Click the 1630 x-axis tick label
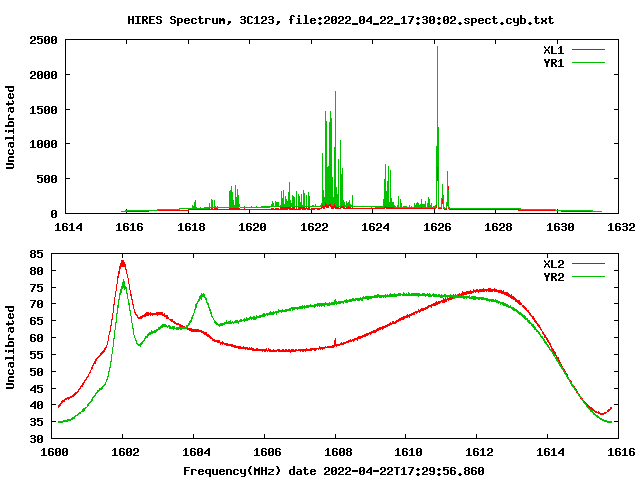Screen dimensions: 640x480 point(560,227)
